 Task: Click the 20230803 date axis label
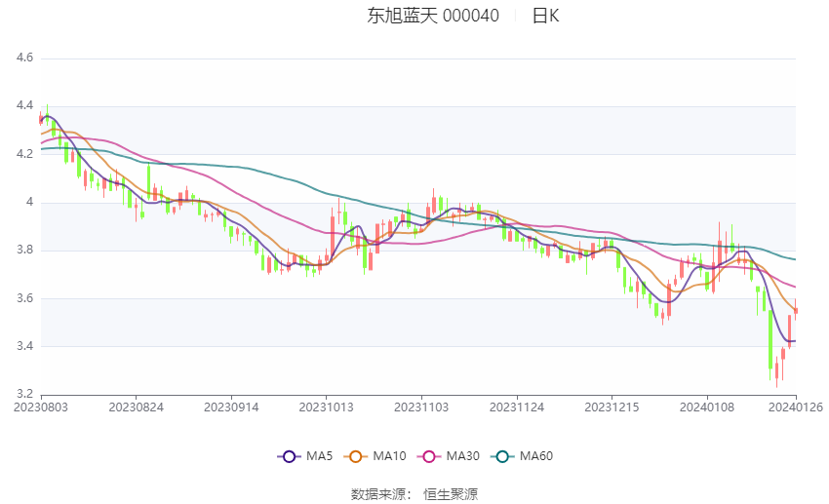pyautogui.click(x=41, y=407)
